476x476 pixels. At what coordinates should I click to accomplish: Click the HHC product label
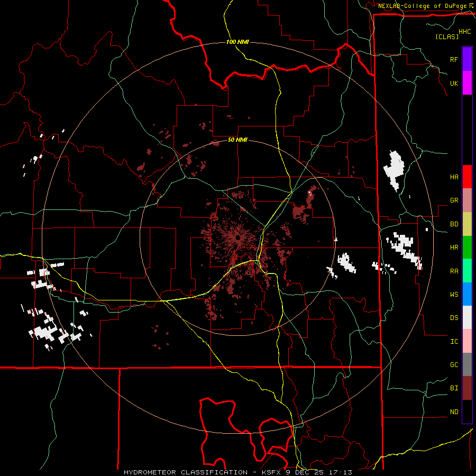pyautogui.click(x=465, y=32)
